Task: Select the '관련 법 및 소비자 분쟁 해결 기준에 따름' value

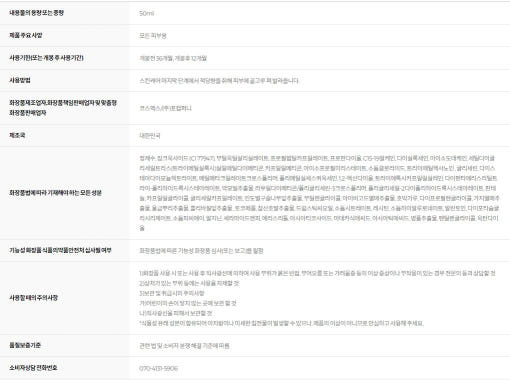Action: click(184, 346)
